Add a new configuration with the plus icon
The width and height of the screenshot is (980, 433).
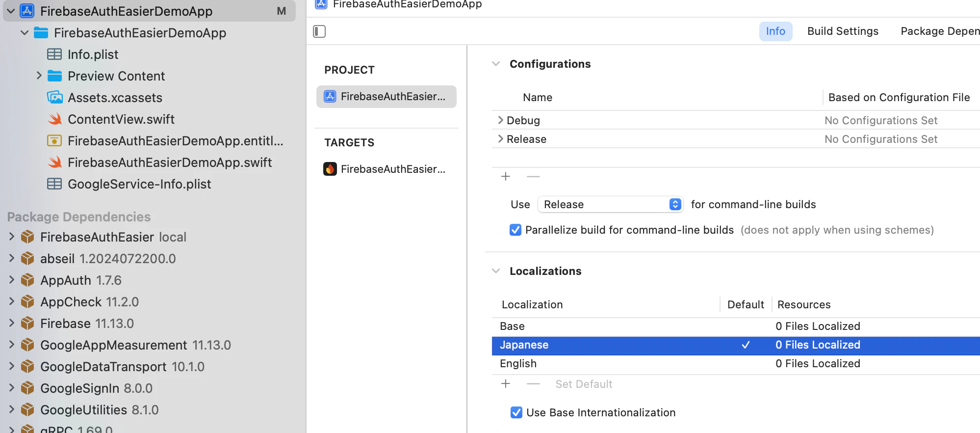[506, 176]
